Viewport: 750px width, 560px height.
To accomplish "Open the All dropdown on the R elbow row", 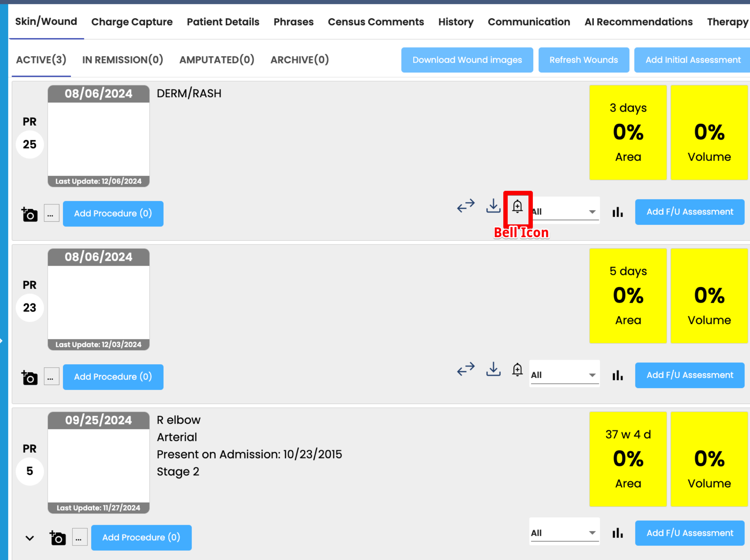I will pyautogui.click(x=564, y=532).
